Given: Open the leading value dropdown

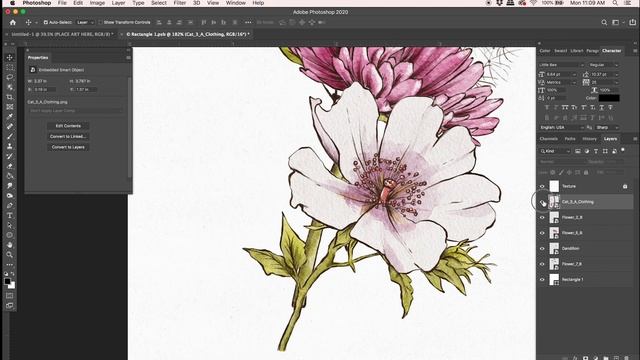Looking at the screenshot, I should click(604, 74).
